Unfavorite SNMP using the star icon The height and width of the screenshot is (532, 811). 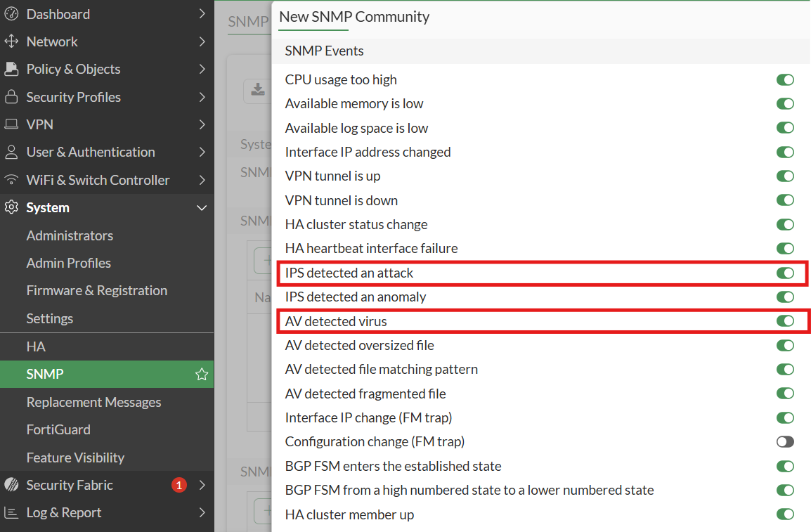pyautogui.click(x=202, y=375)
